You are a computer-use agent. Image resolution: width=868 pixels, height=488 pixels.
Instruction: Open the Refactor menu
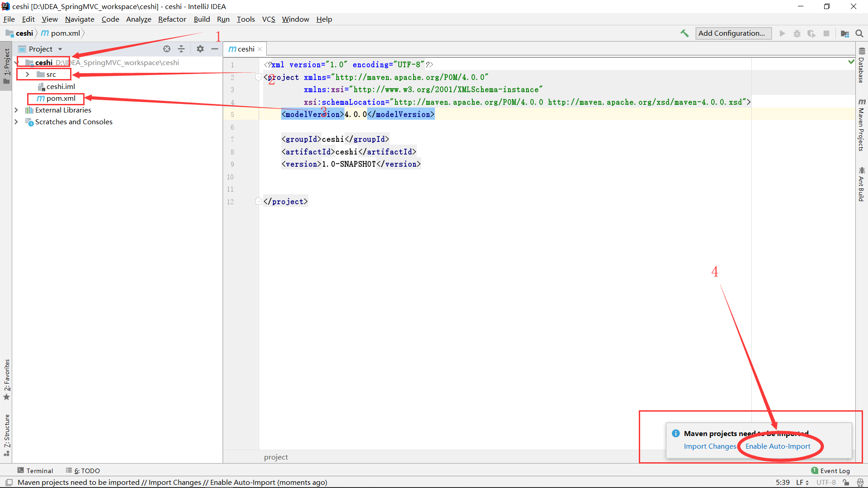tap(172, 19)
